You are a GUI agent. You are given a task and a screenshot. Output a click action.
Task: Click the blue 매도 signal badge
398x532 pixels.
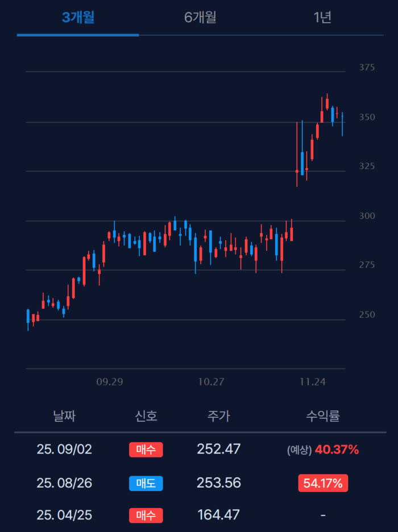146,483
